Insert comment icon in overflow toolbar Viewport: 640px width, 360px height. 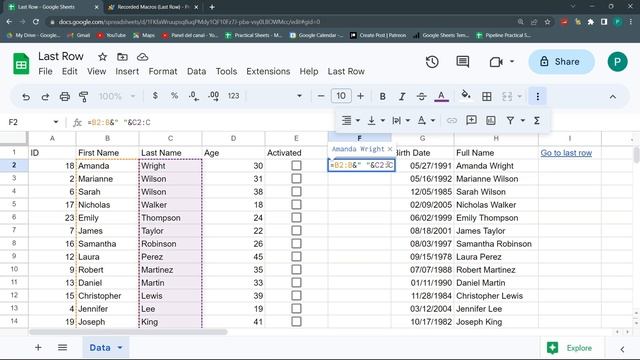[x=471, y=120]
